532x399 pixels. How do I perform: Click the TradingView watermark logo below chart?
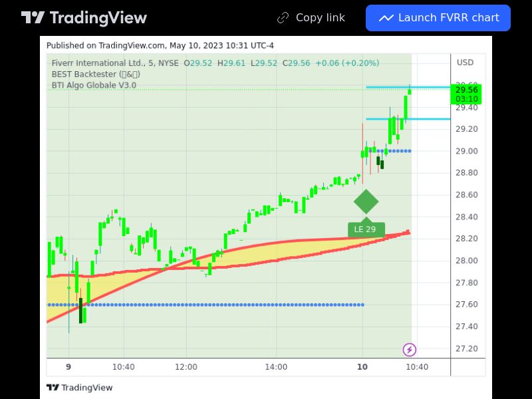(79, 388)
